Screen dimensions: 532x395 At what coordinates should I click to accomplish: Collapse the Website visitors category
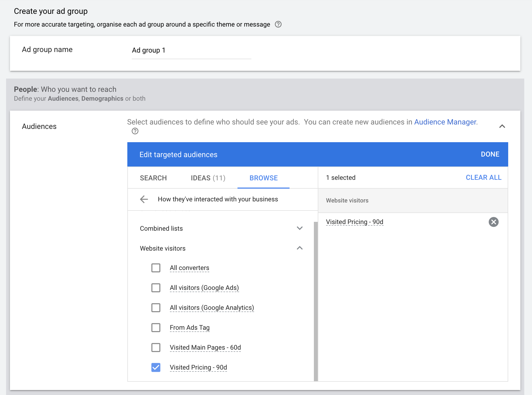tap(299, 248)
